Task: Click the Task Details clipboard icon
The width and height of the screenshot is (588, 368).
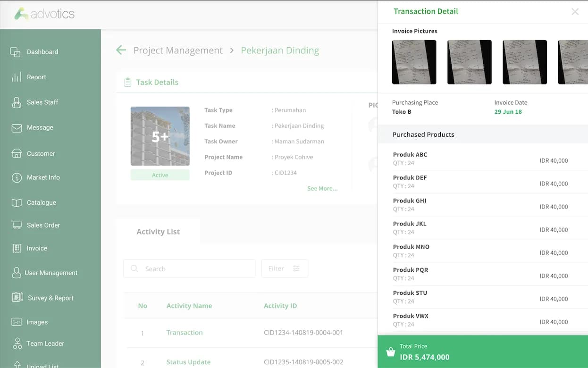Action: pos(127,82)
